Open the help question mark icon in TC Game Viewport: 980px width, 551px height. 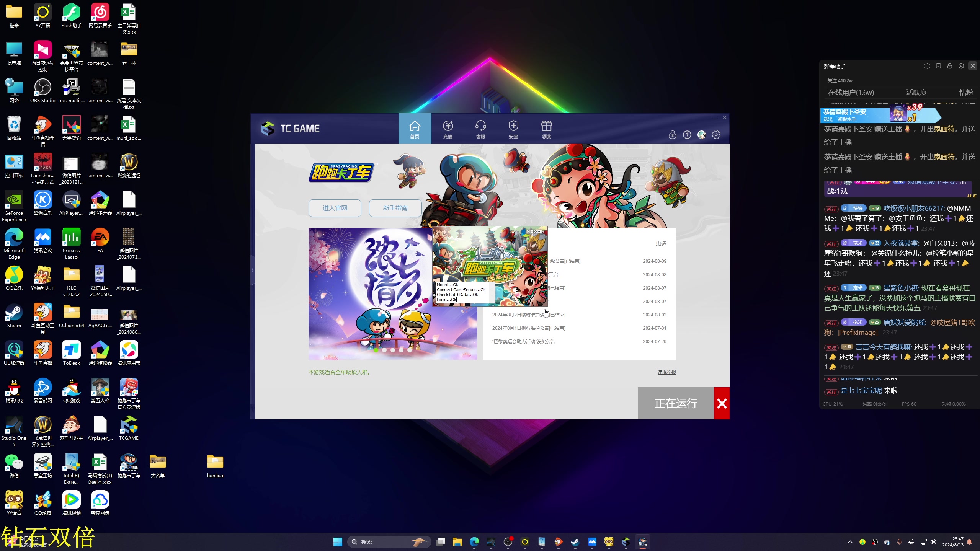pyautogui.click(x=687, y=135)
